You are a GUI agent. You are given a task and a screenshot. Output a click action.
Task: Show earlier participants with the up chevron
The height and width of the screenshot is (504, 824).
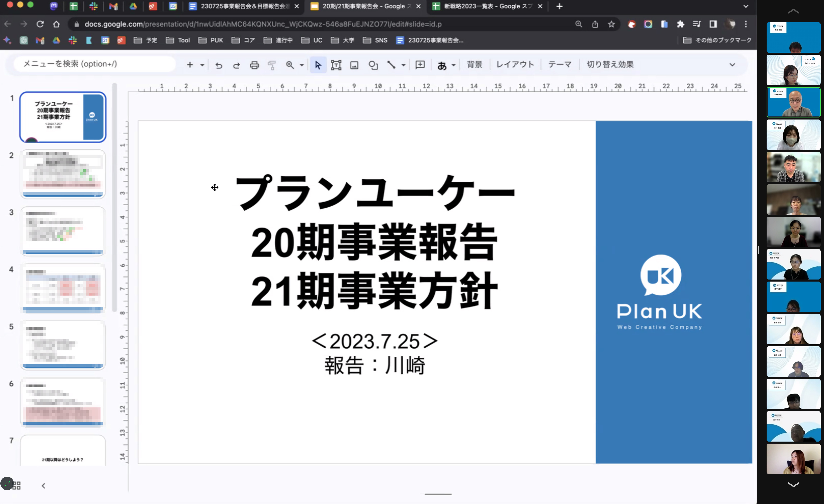(793, 11)
